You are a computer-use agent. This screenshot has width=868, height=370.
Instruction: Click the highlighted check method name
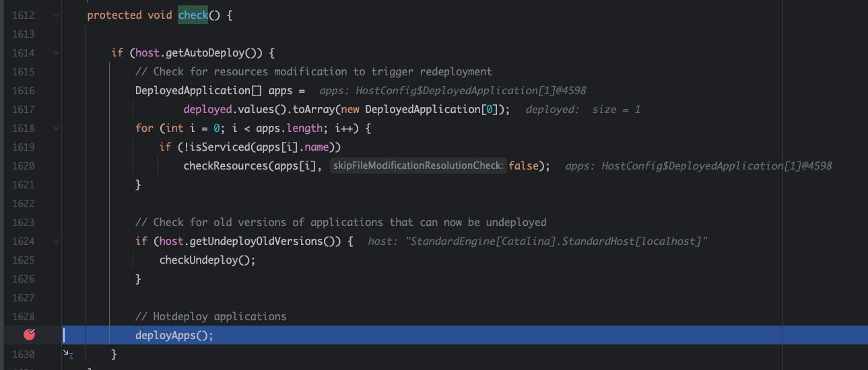193,15
